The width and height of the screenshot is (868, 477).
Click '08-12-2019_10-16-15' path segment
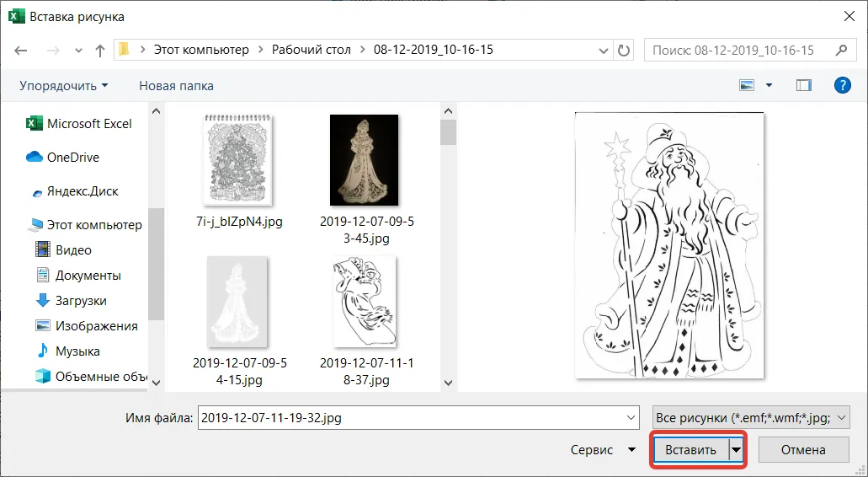pos(434,50)
